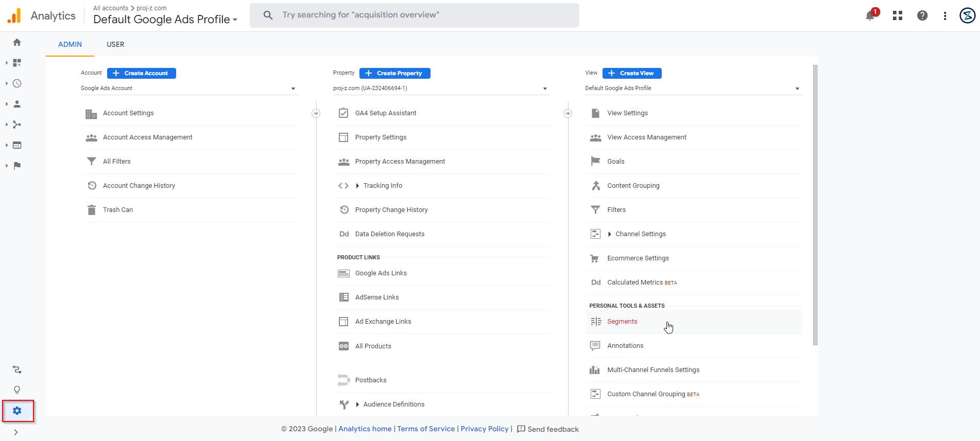Open the Account selector dropdown
Screen dimensions: 980x441
[188, 89]
